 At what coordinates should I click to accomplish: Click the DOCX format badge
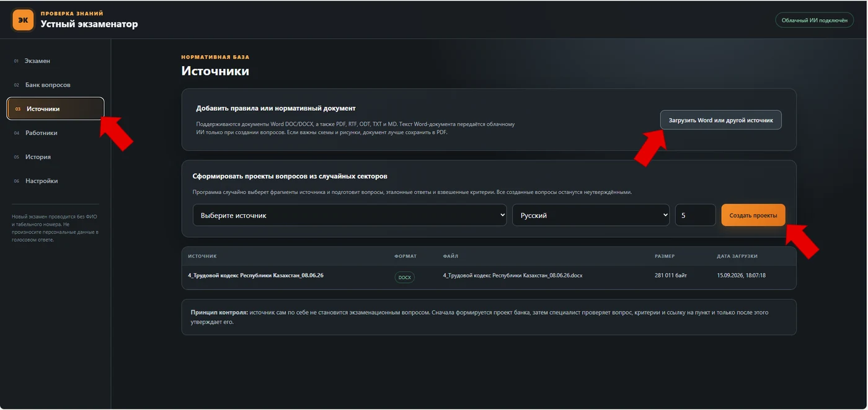(x=405, y=277)
